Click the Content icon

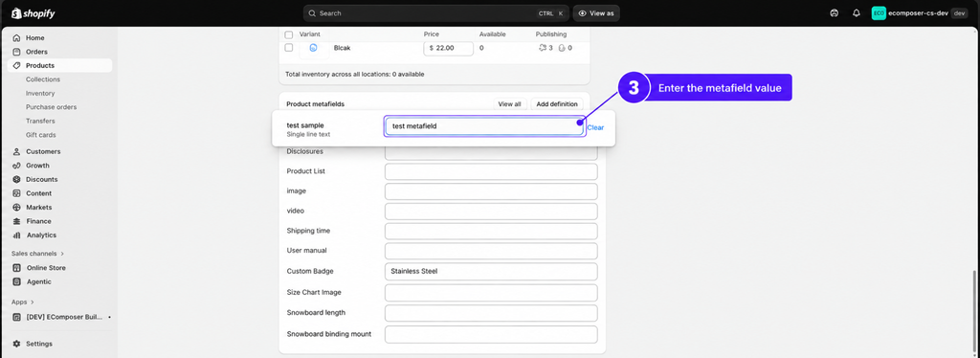[16, 193]
